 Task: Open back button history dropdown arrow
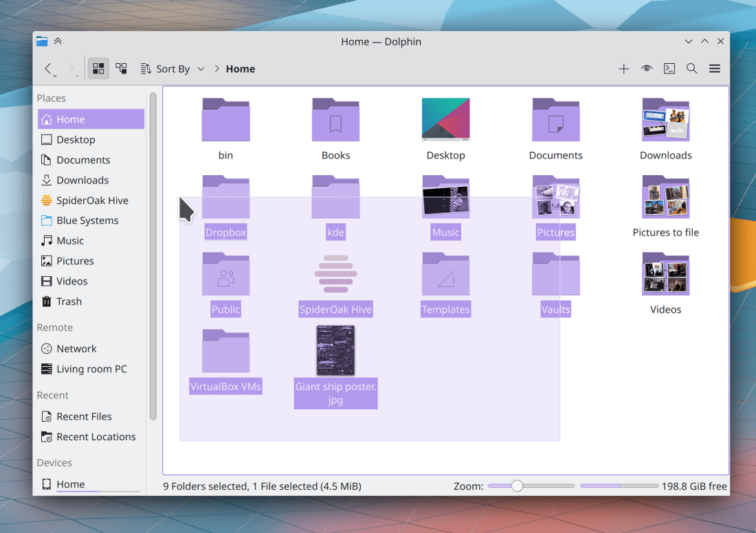click(55, 75)
